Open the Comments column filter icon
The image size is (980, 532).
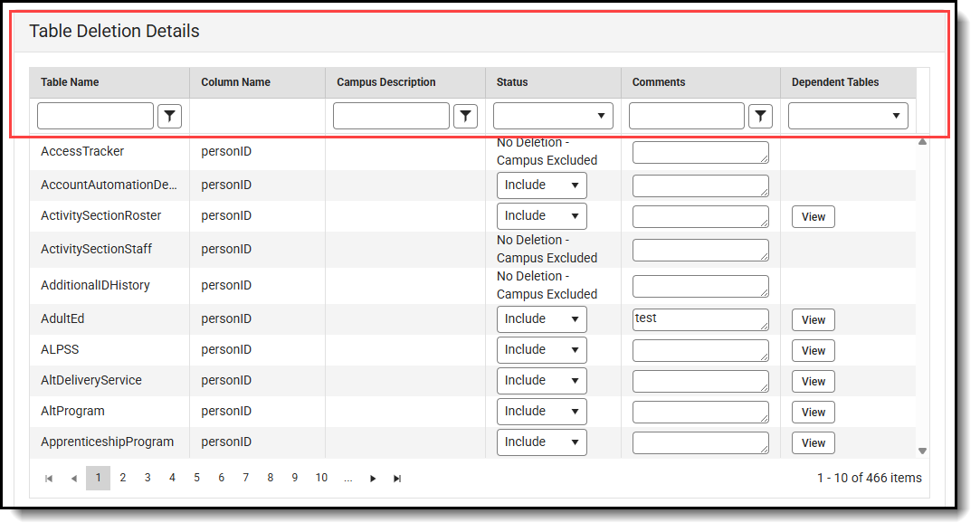pyautogui.click(x=760, y=115)
